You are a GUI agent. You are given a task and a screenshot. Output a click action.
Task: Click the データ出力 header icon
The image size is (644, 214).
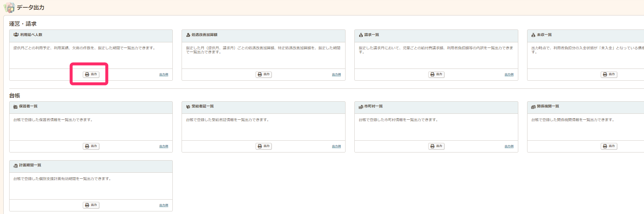click(x=9, y=7)
